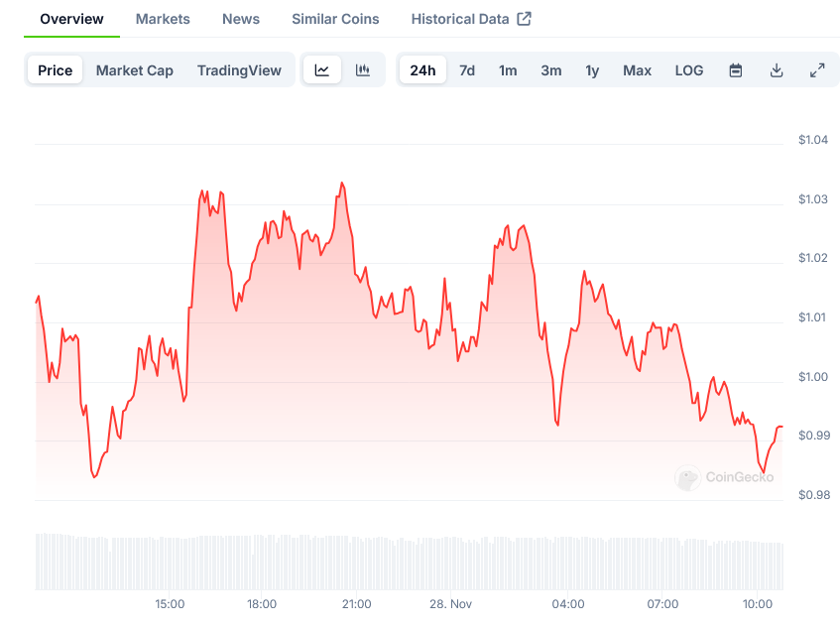
Task: Expand chart to fullscreen
Action: [x=817, y=70]
